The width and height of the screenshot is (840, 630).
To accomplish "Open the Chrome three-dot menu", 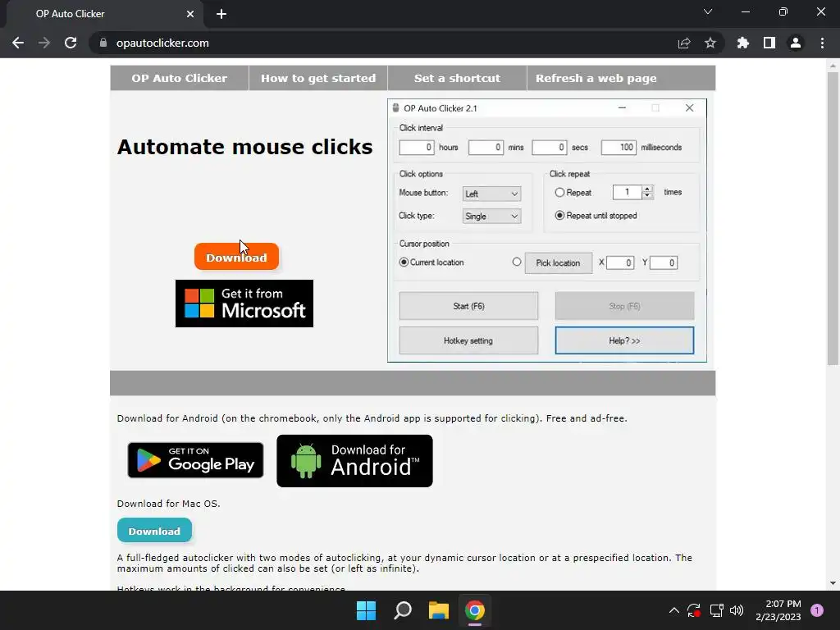I will click(822, 43).
